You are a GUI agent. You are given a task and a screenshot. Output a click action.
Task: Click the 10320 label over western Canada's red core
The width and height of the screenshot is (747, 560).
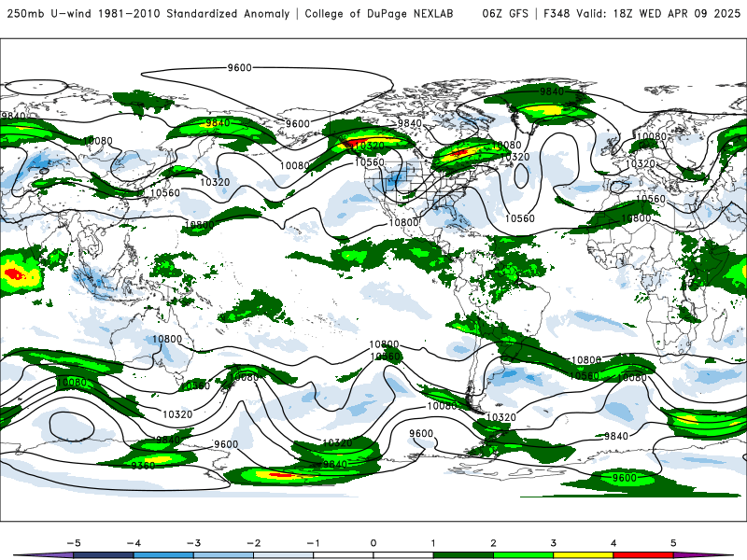(369, 146)
